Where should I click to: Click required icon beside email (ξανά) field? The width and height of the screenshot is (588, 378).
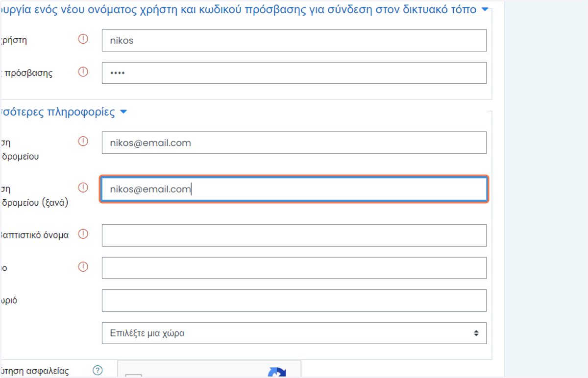click(83, 188)
